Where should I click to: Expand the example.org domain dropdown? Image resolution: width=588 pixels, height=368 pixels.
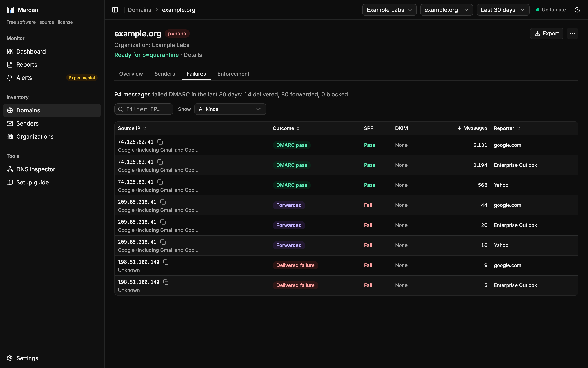[446, 10]
